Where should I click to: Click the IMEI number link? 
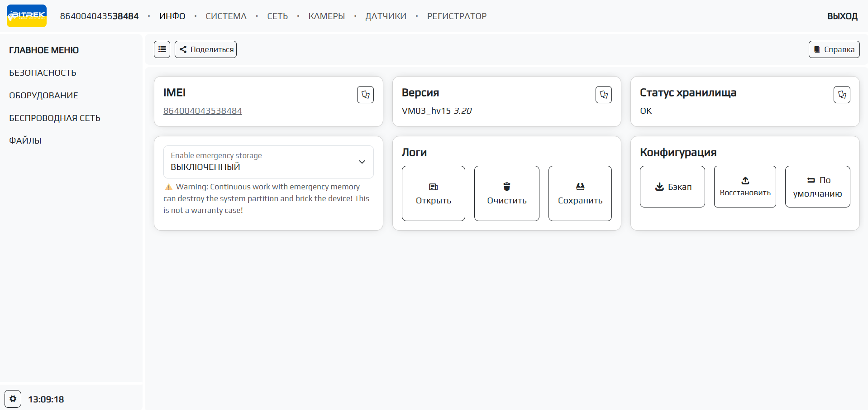[202, 111]
